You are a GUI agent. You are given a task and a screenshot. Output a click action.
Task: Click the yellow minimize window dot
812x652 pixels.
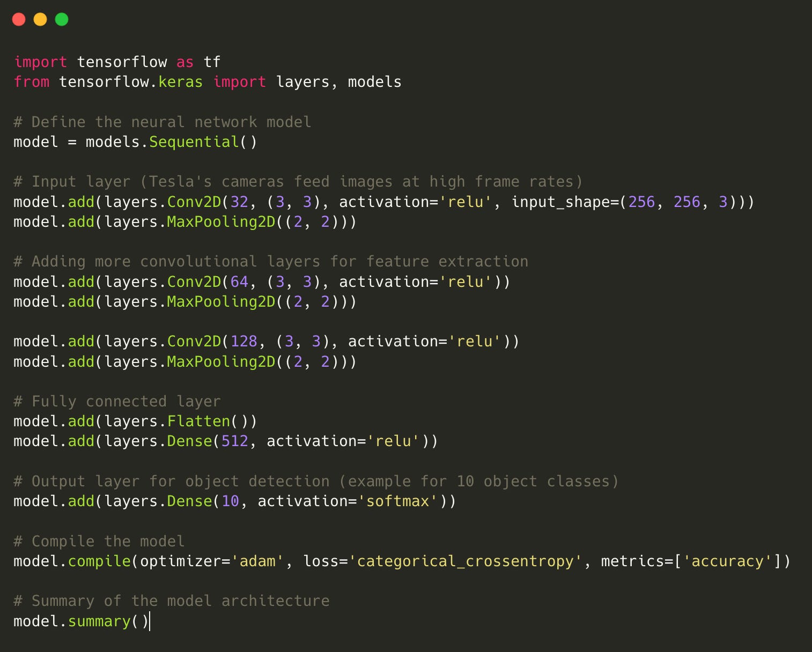click(x=40, y=19)
